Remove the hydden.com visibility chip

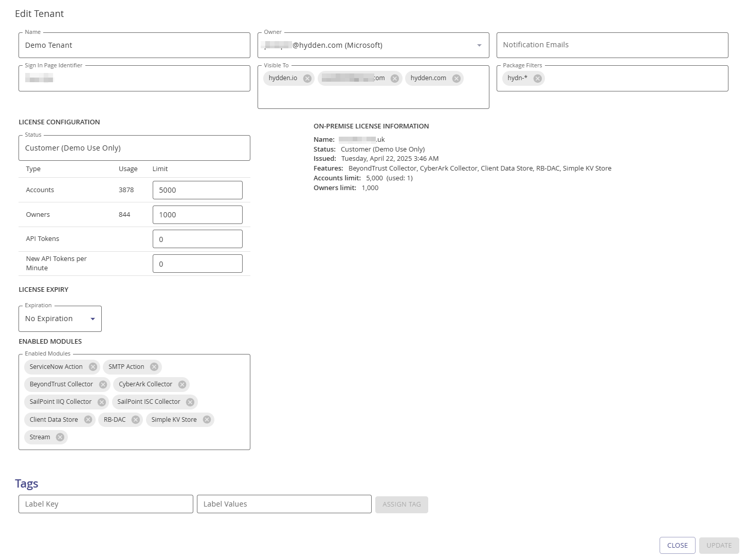pos(455,78)
